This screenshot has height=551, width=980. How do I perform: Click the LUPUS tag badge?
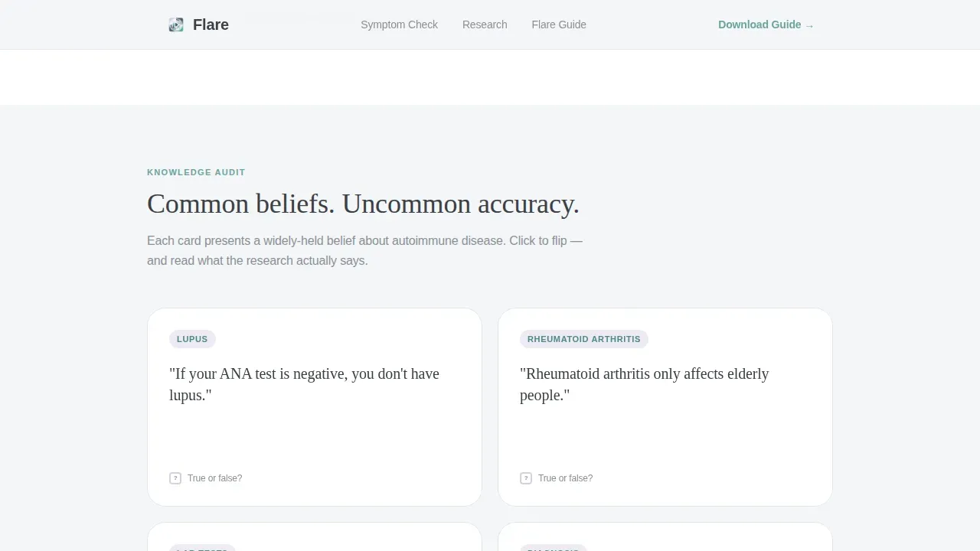192,339
